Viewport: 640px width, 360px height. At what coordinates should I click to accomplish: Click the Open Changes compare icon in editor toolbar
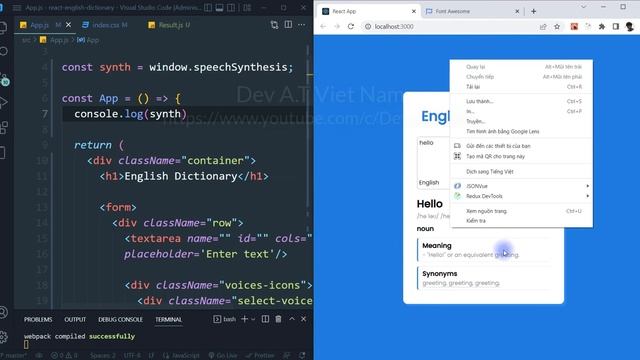click(274, 25)
